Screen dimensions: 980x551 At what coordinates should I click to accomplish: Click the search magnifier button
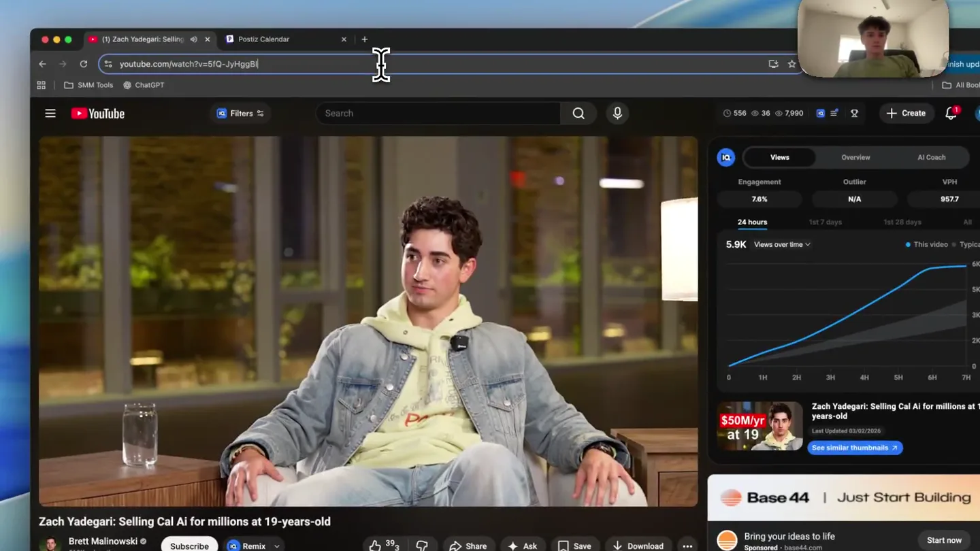(578, 114)
